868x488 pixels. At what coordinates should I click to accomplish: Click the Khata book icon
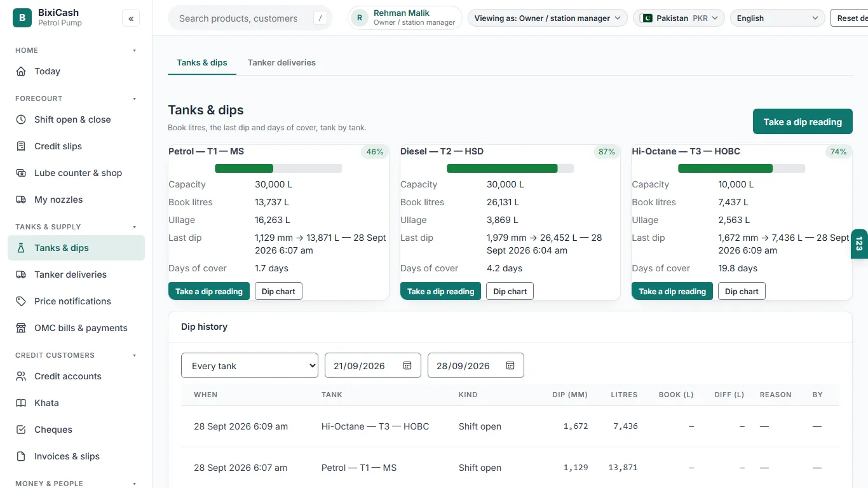pos(21,403)
